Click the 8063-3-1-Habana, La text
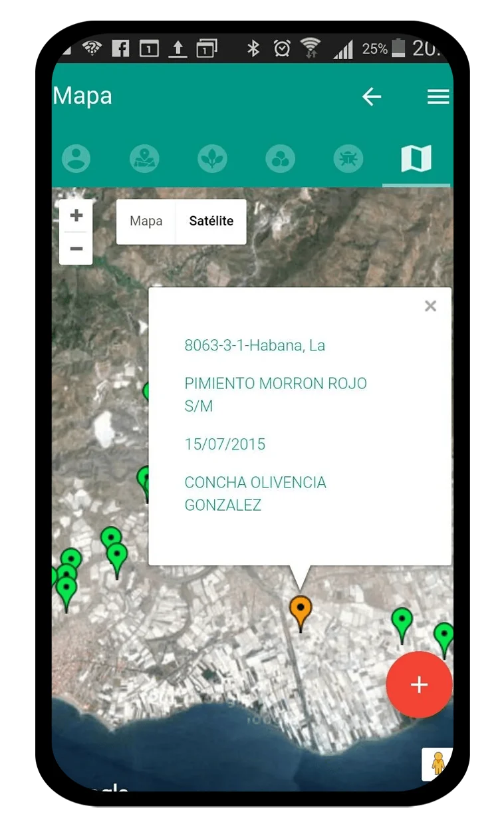Screen dimensions: 504x832 tap(255, 345)
